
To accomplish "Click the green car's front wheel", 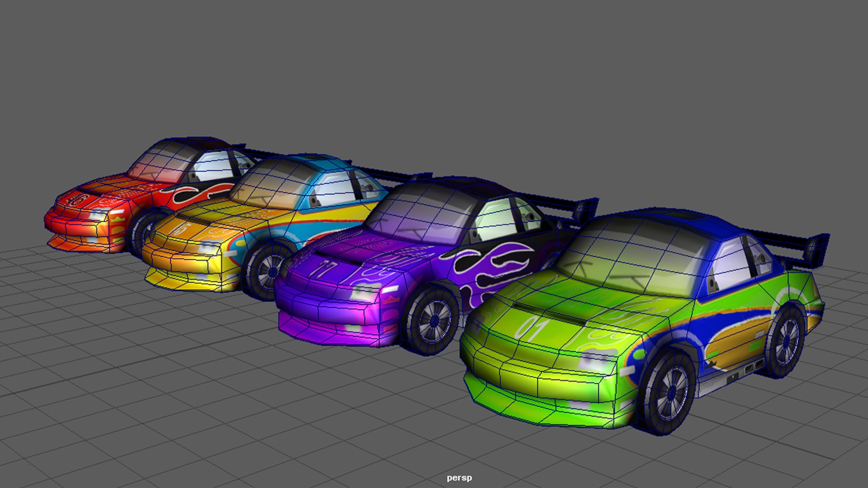I will [x=667, y=392].
